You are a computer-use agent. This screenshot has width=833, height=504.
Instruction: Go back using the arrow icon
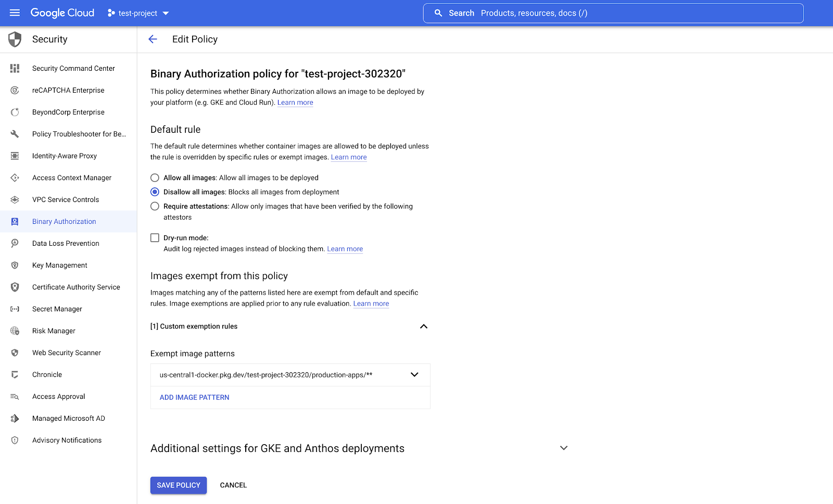pyautogui.click(x=153, y=39)
